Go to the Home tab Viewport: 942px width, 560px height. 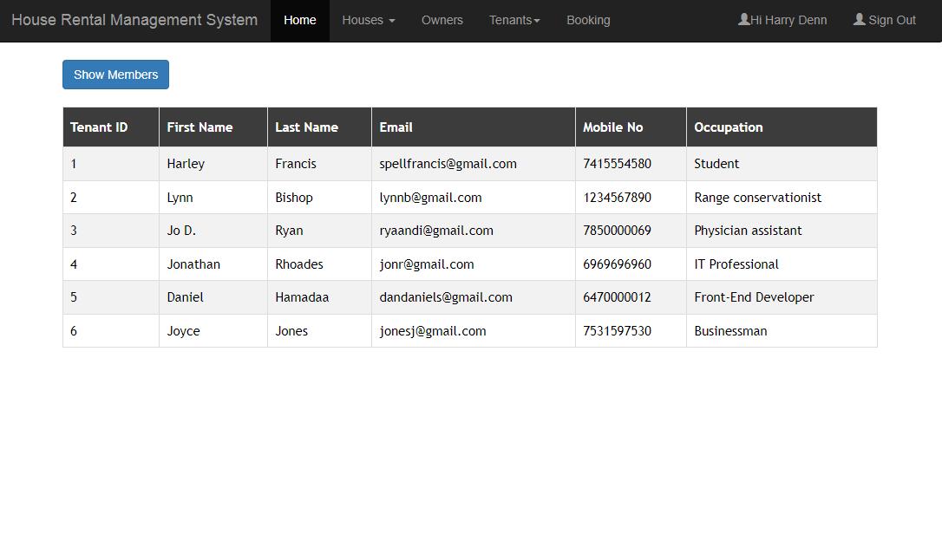[299, 20]
